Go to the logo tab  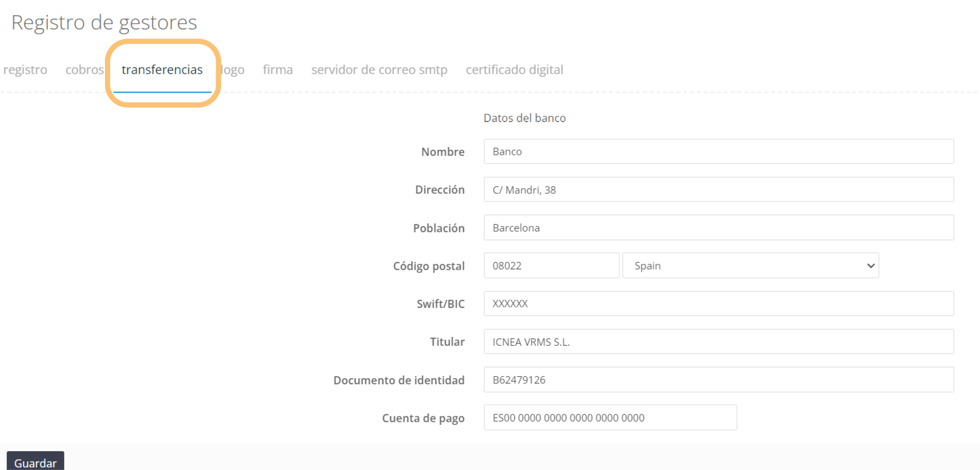(x=232, y=70)
